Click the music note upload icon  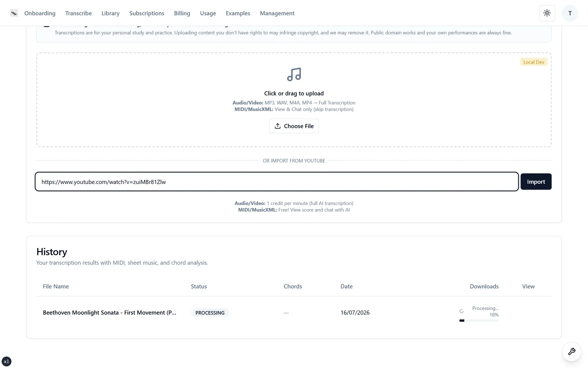tap(294, 74)
